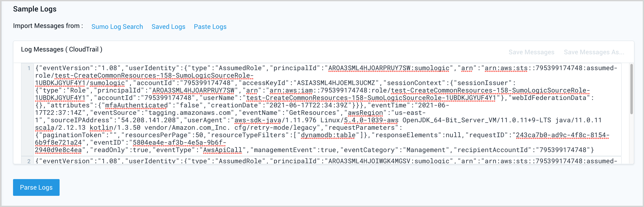Click the Saved Logs link
This screenshot has height=207, width=644.
pyautogui.click(x=168, y=27)
